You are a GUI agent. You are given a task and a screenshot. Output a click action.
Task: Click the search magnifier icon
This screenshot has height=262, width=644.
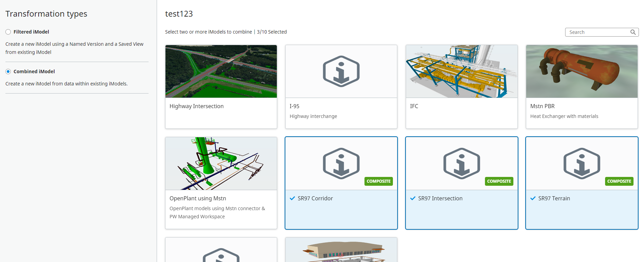tap(633, 32)
